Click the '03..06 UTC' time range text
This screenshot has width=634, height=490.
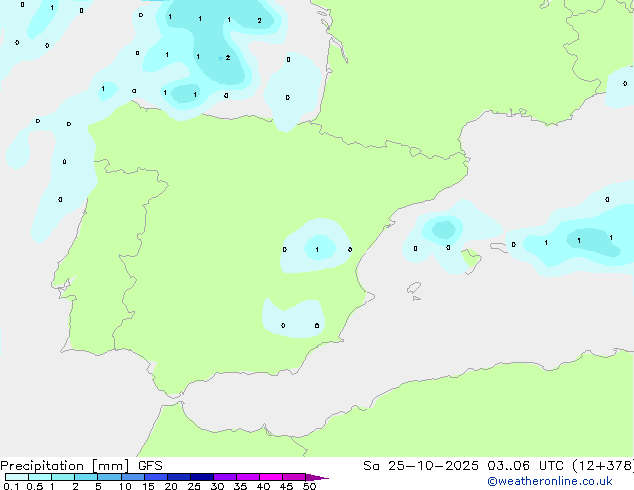click(x=525, y=466)
